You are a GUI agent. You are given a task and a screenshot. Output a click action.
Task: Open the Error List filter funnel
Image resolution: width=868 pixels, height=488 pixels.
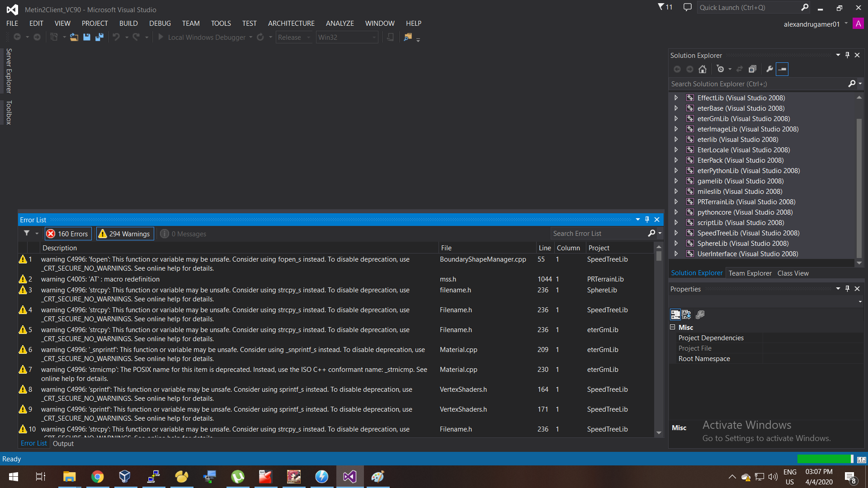pyautogui.click(x=27, y=234)
